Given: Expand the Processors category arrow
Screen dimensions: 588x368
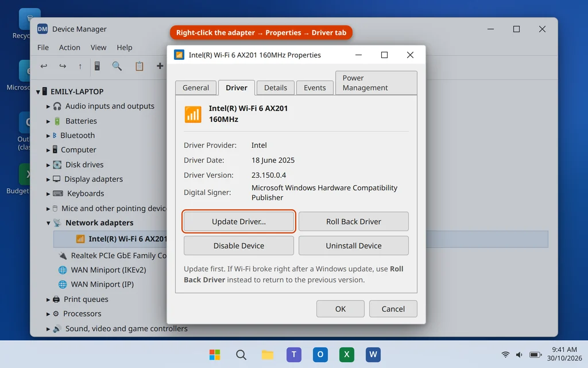Looking at the screenshot, I should pos(48,314).
